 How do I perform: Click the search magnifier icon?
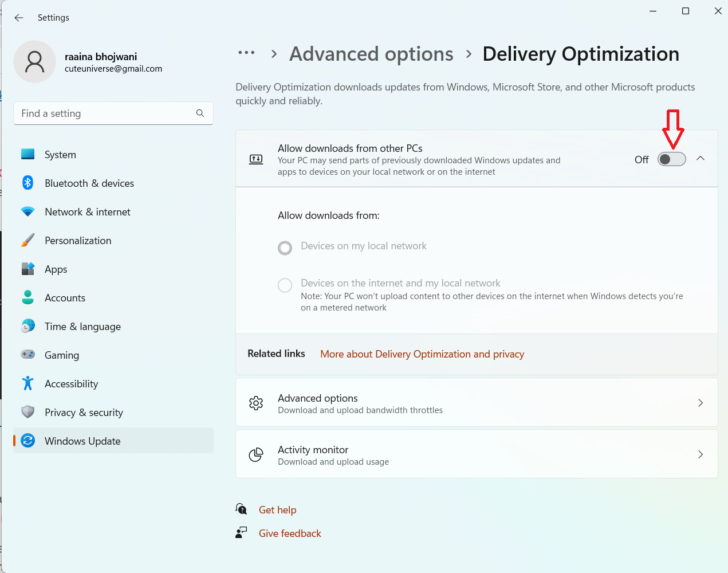[200, 113]
